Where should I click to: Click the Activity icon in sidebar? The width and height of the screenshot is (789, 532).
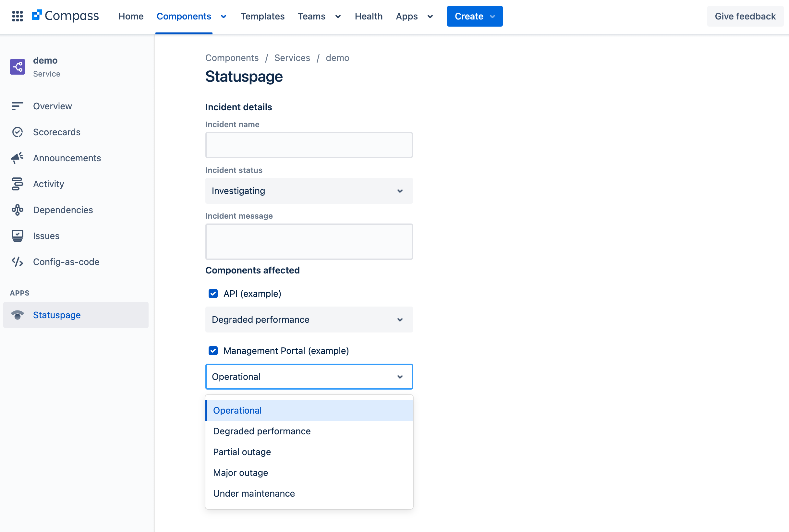pos(17,184)
